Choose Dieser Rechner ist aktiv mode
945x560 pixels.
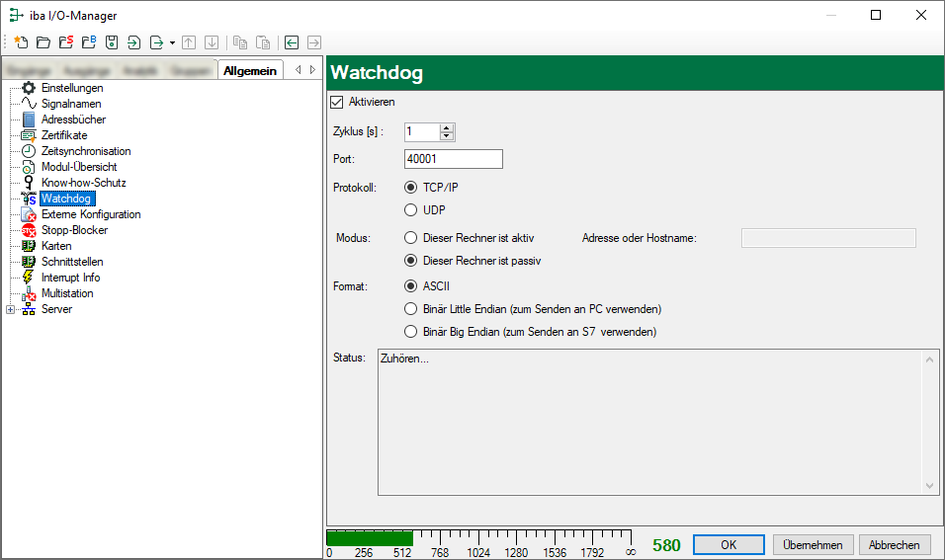(x=411, y=237)
